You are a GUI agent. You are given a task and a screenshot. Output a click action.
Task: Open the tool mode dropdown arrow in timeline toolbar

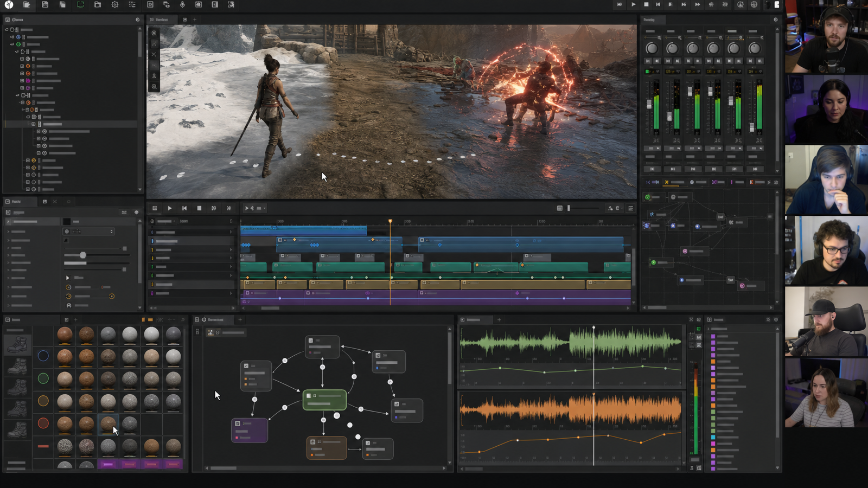[265, 208]
